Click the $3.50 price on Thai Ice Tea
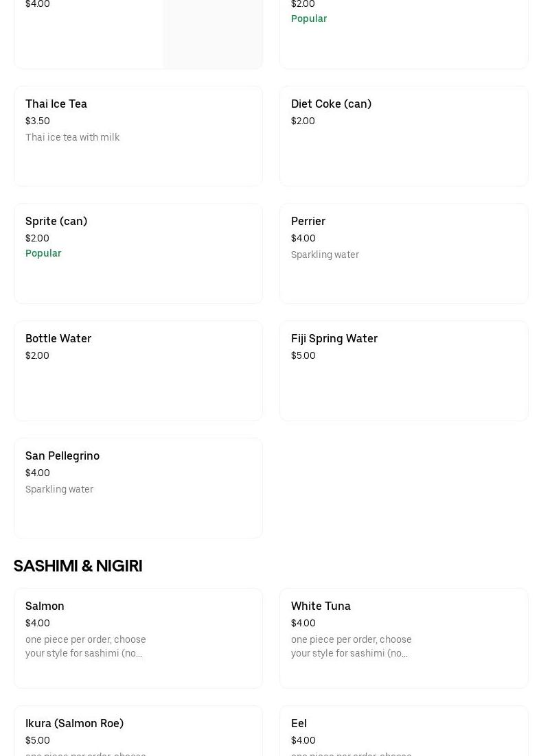552x756 pixels. [38, 121]
